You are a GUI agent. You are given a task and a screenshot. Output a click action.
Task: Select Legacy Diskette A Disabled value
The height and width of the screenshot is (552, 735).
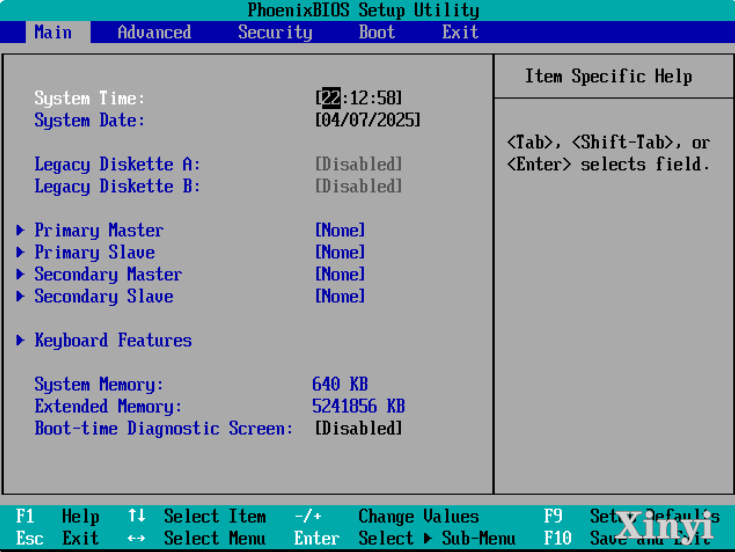[359, 164]
